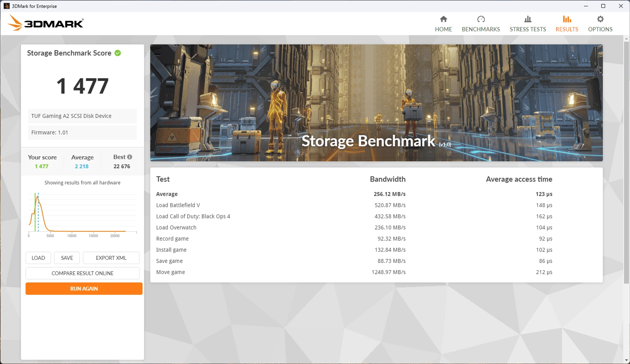The height and width of the screenshot is (364, 630).
Task: Click the Average score value 2 218
Action: pyautogui.click(x=82, y=166)
